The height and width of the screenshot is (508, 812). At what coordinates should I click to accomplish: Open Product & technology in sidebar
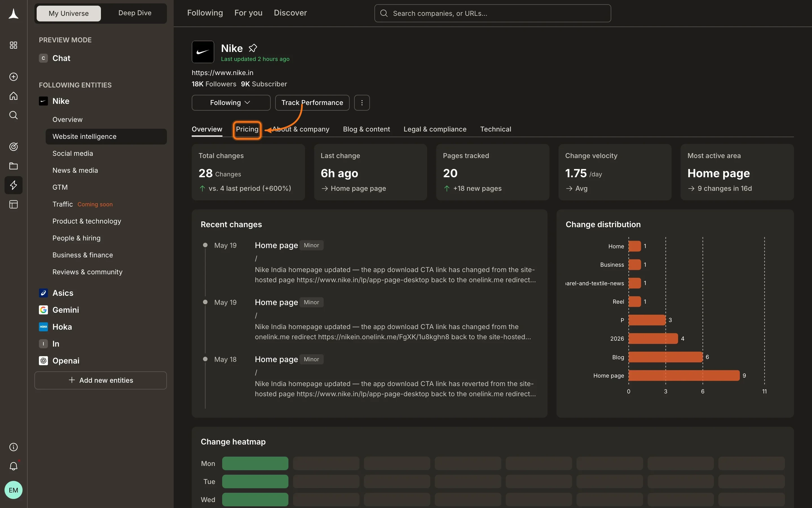pos(106,222)
